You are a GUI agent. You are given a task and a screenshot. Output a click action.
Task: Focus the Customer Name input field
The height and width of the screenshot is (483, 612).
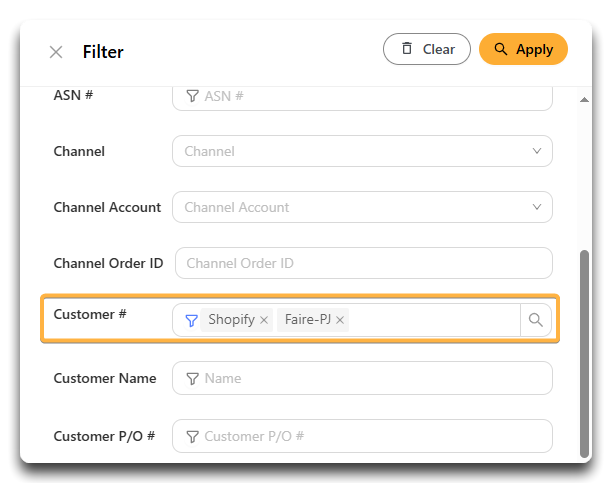point(362,378)
